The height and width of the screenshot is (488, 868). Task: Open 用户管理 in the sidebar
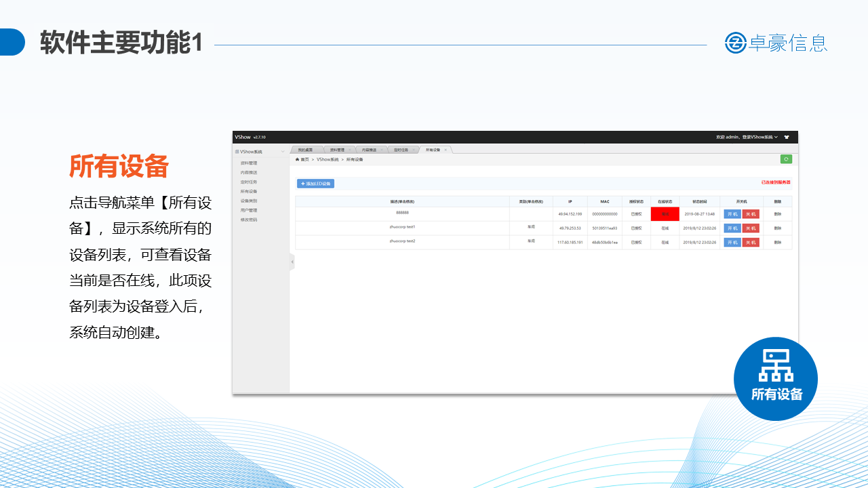click(x=249, y=210)
